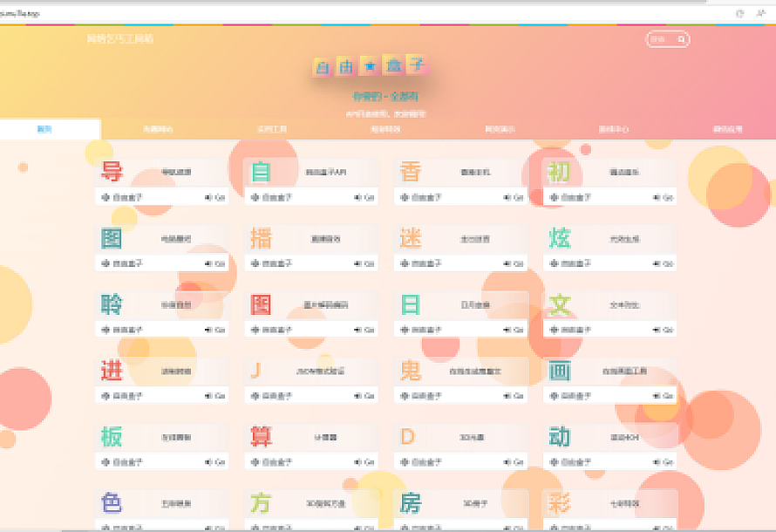Viewport: 776px width, 532px height.
Task: Click the teal 聆 card icon
Action: point(112,304)
